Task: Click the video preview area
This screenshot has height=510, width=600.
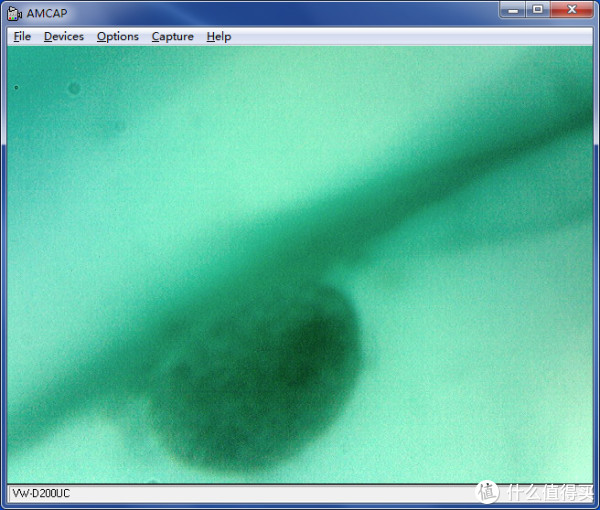Action: click(x=300, y=265)
